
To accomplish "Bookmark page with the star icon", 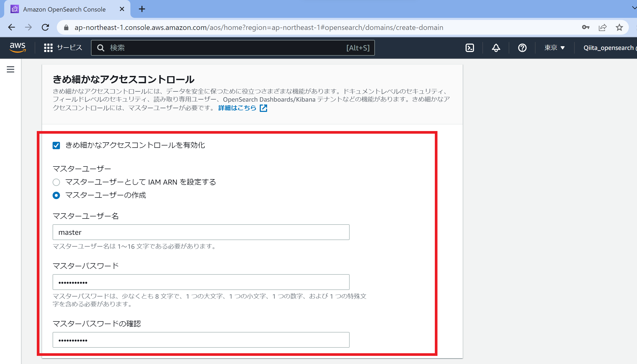I will 619,27.
